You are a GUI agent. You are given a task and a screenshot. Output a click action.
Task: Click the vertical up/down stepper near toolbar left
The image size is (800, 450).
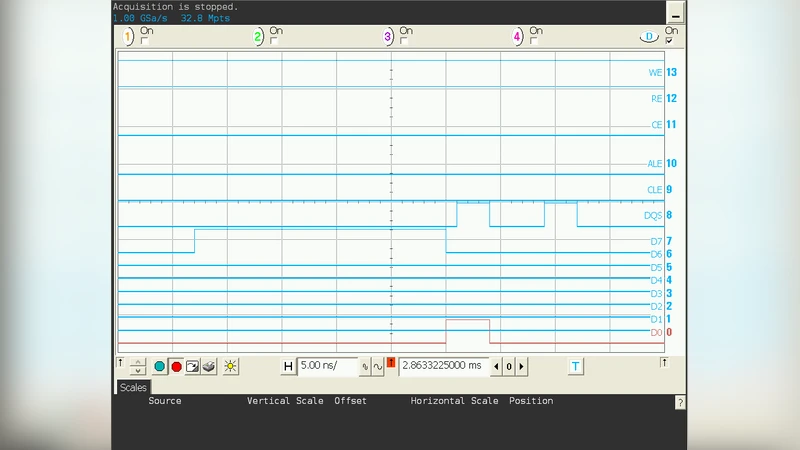click(x=138, y=367)
